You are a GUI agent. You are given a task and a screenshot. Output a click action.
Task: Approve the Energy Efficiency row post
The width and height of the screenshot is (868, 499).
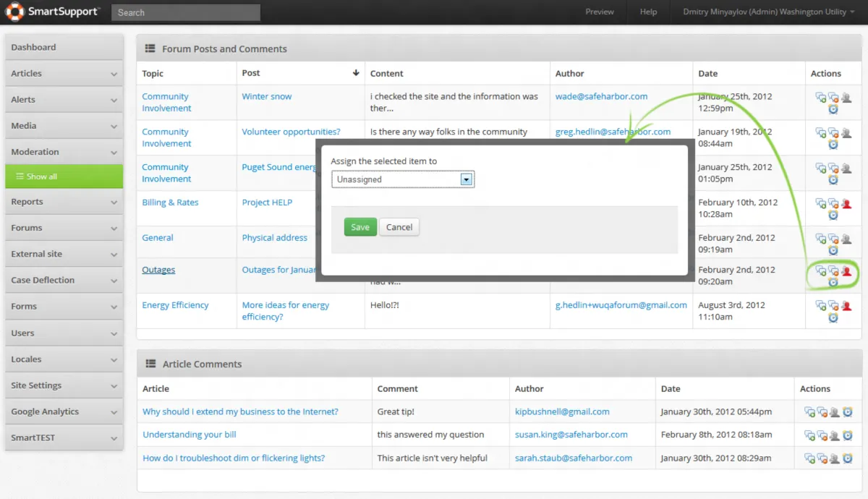coord(820,306)
